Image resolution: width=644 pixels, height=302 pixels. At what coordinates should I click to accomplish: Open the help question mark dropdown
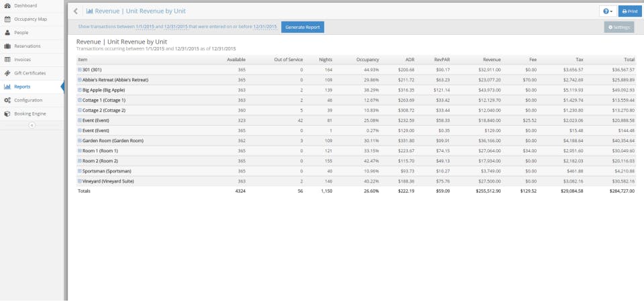[608, 11]
